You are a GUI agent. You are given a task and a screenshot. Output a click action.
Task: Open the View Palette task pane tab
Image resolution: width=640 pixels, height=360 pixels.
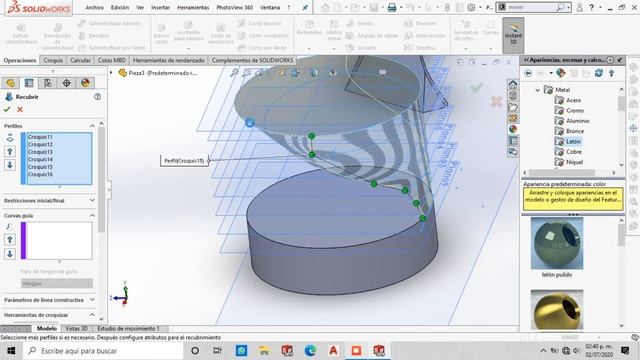513,118
